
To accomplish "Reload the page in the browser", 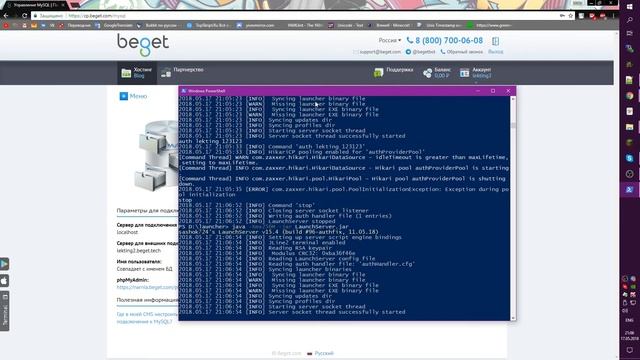I will pyautogui.click(x=24, y=16).
